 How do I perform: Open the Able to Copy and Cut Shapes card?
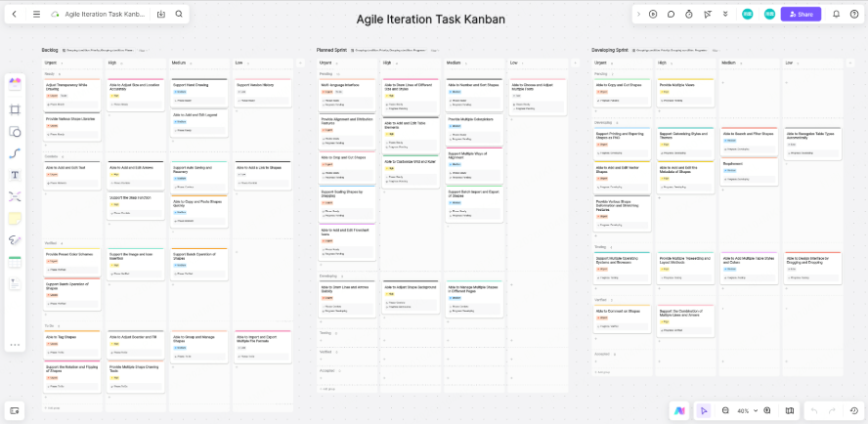[x=622, y=92]
